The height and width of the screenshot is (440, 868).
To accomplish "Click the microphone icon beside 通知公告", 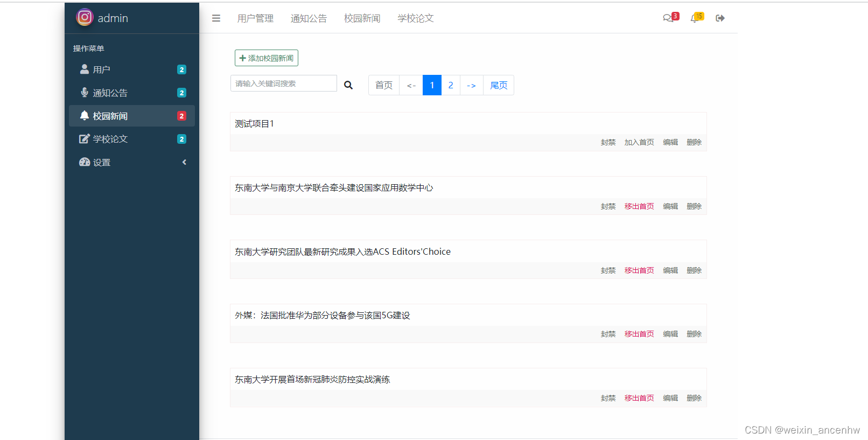I will tap(85, 92).
